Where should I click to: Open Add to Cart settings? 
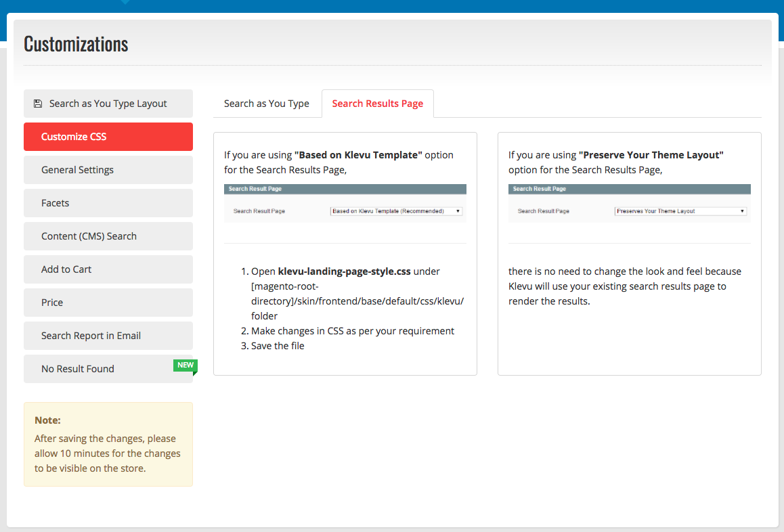(108, 269)
